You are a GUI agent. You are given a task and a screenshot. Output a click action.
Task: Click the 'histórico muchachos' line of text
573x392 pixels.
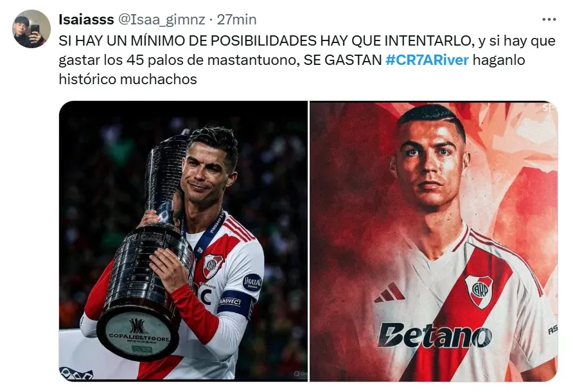pyautogui.click(x=128, y=79)
